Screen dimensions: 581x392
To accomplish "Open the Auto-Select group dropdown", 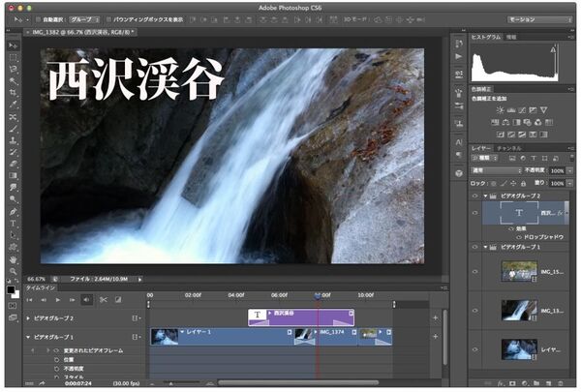I will 84,19.
